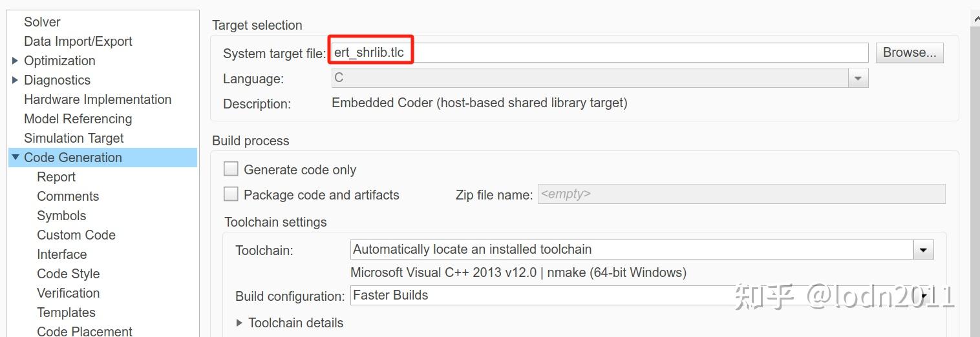Open the Language dropdown
Screen dimensions: 980x337
pos(858,79)
